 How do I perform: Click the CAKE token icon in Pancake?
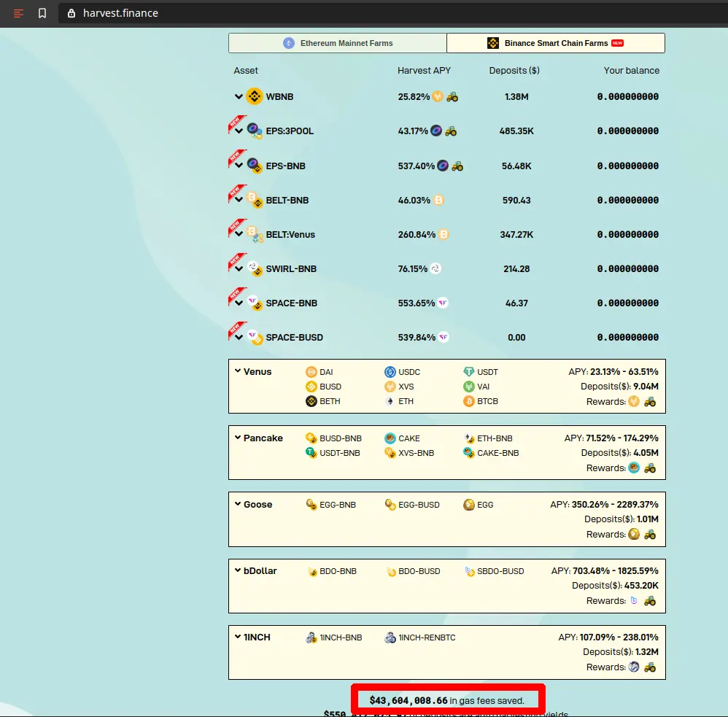(390, 438)
